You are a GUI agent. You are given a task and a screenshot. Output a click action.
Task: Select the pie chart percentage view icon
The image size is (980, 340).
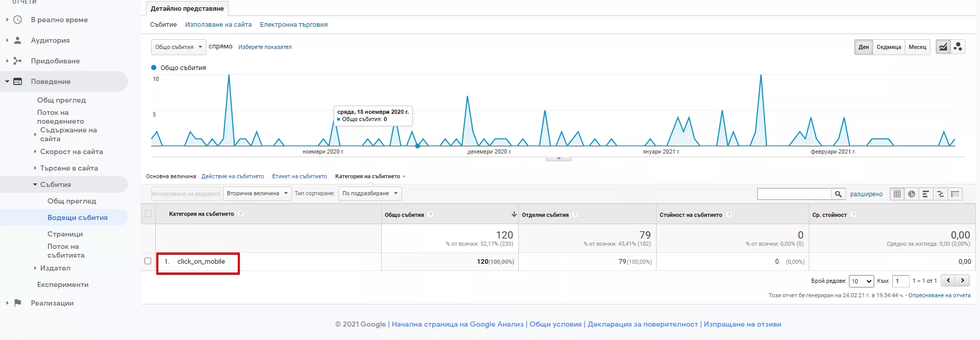pyautogui.click(x=912, y=194)
